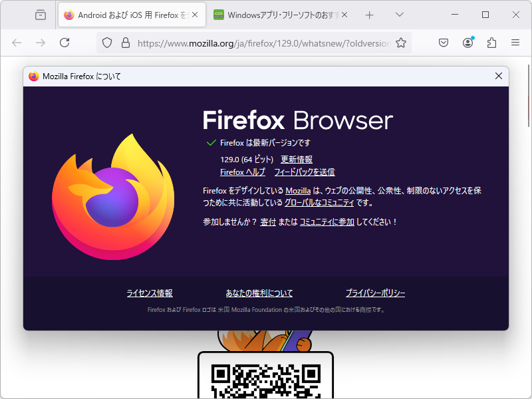Image resolution: width=532 pixels, height=399 pixels.
Task: Close the Mozilla Firefox about dialog
Action: (x=499, y=76)
